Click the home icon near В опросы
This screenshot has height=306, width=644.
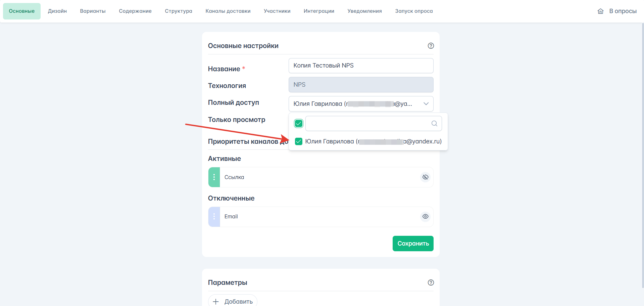(601, 11)
